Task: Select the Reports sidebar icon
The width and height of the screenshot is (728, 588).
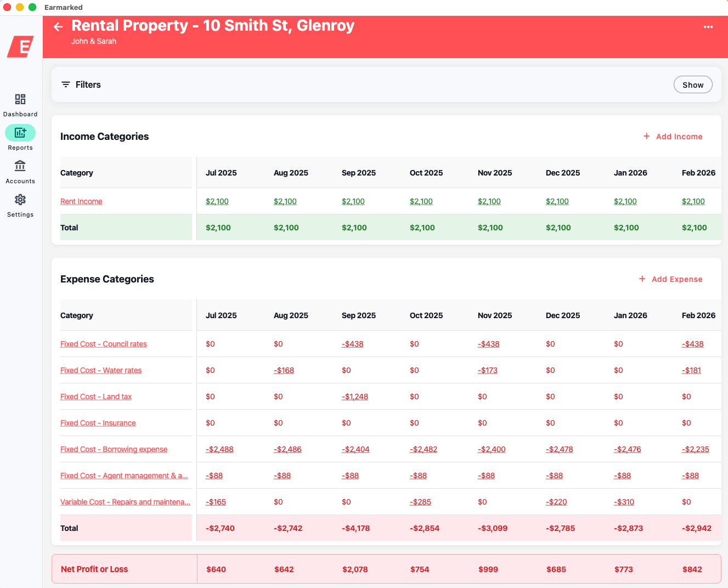Action: click(20, 133)
